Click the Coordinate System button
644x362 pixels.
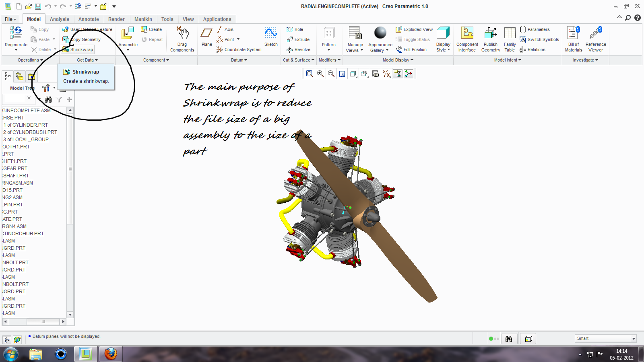(239, 49)
